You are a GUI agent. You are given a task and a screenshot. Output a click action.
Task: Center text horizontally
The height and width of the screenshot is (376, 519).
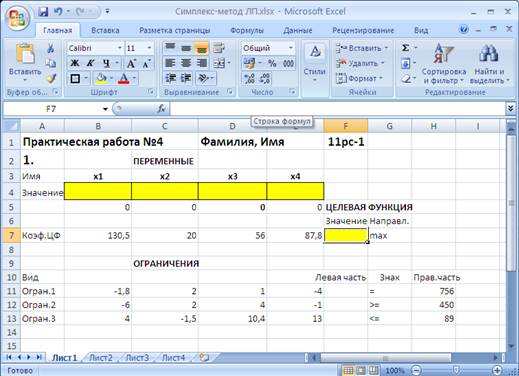(x=186, y=63)
